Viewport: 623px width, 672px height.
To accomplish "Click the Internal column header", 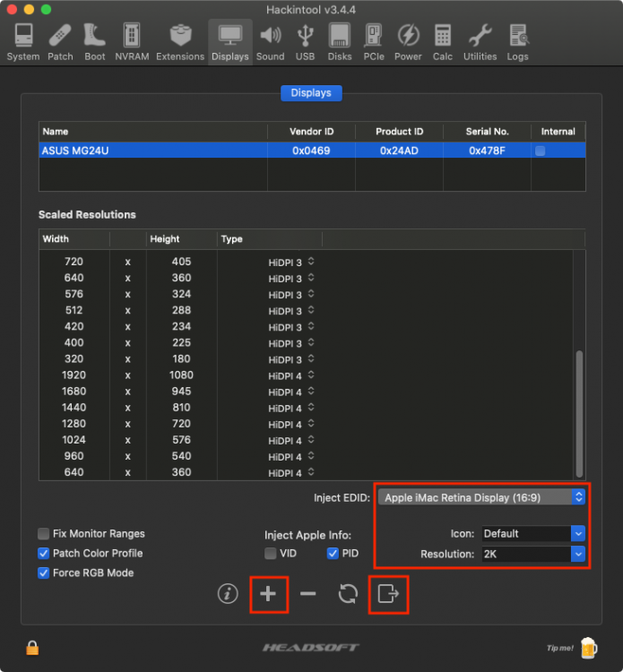I will point(558,132).
